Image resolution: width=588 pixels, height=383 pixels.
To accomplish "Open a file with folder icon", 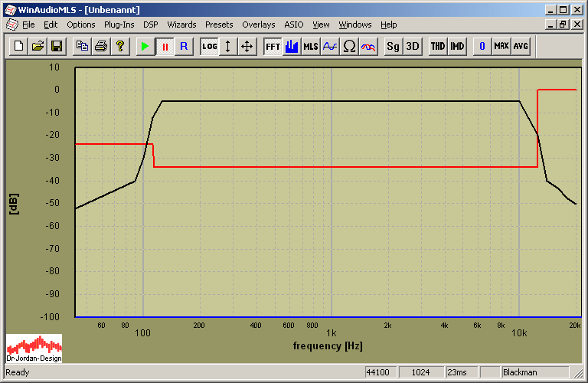I will click(38, 46).
